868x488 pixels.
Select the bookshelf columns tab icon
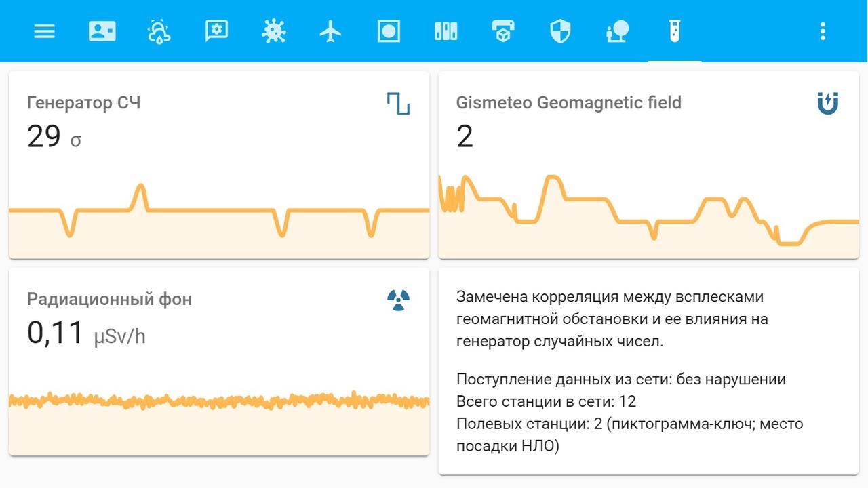click(446, 31)
